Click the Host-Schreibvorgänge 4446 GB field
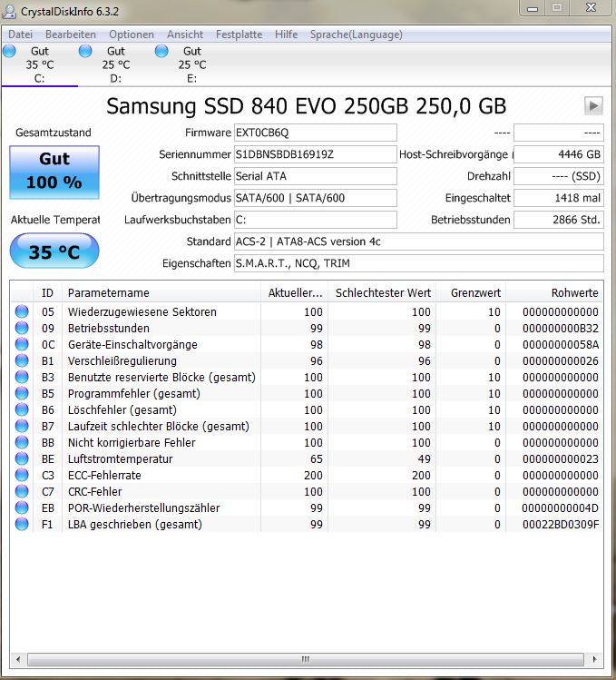This screenshot has height=680, width=616. pos(558,154)
